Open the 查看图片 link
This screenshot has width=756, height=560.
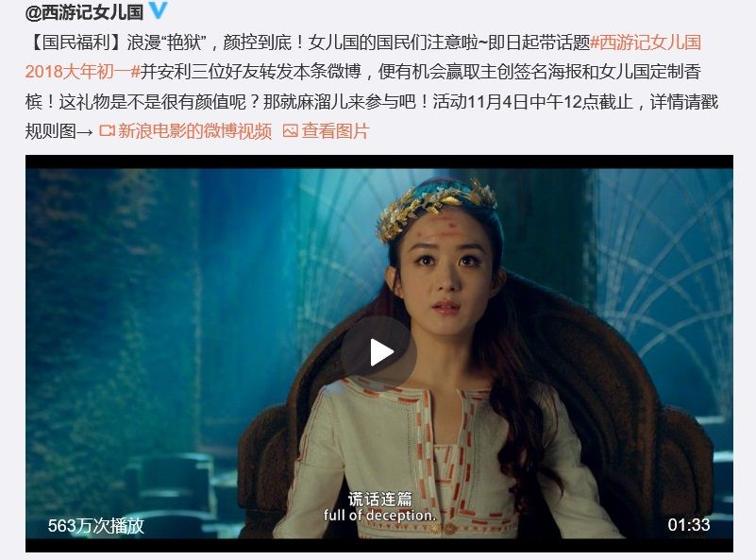[336, 131]
